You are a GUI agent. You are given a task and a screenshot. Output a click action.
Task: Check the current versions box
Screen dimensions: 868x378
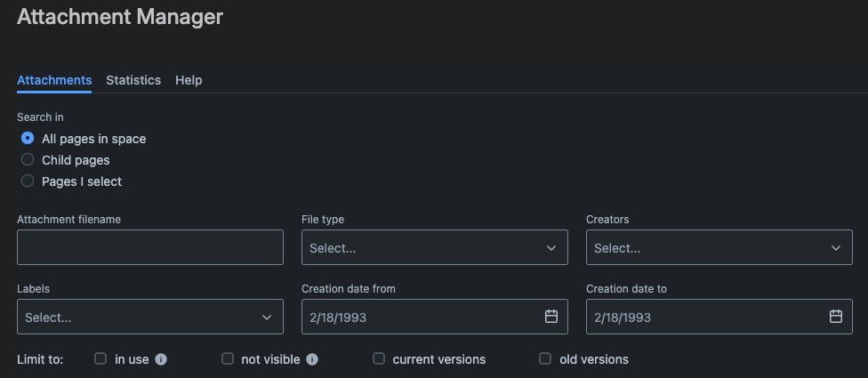click(379, 359)
